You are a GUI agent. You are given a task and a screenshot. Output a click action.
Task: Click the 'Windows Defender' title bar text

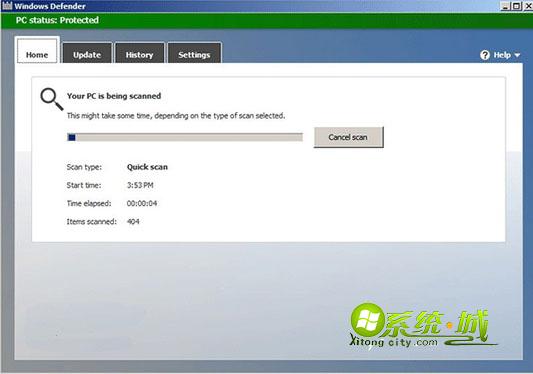coord(50,6)
